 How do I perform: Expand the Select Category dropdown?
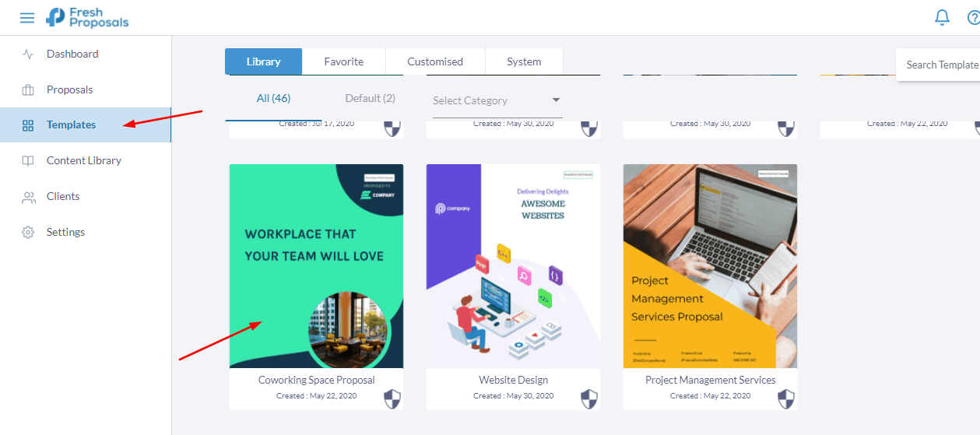coord(497,100)
